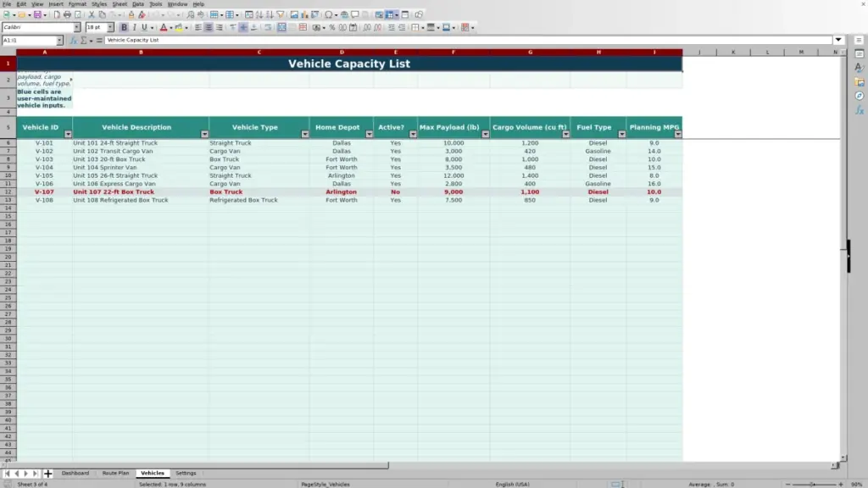Toggle Underline formatting

point(144,27)
